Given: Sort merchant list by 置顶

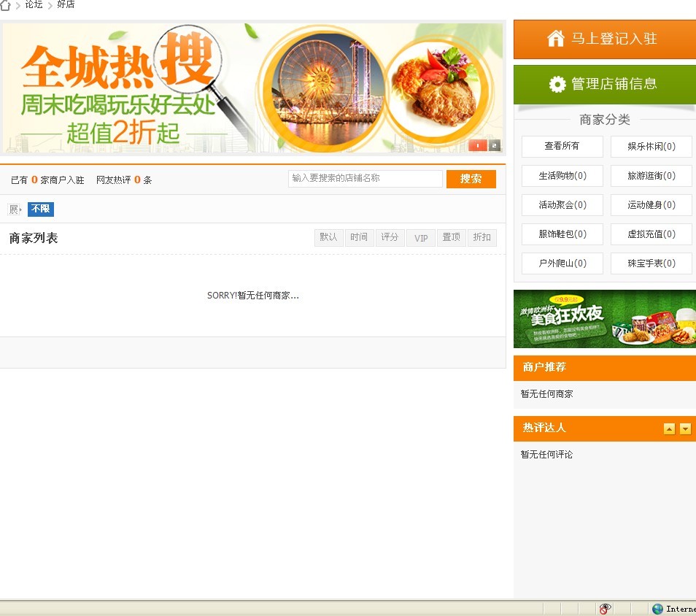Looking at the screenshot, I should (x=452, y=237).
